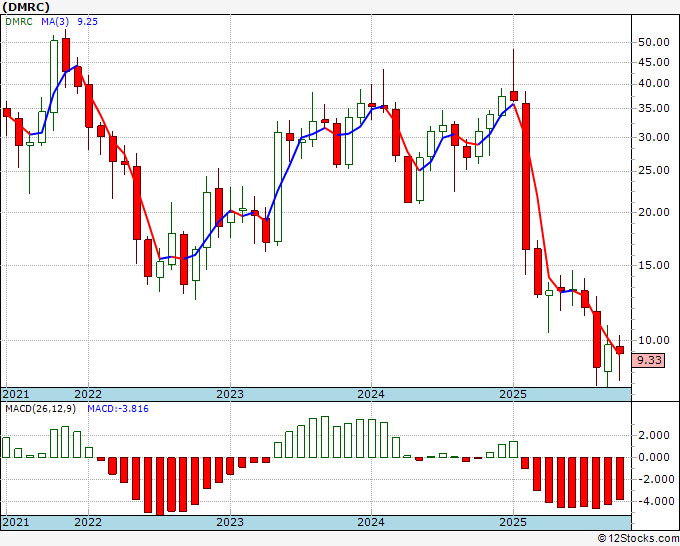Screen dimensions: 680x546
Task: Click the MACD:-3.816 value readout
Action: 118,409
